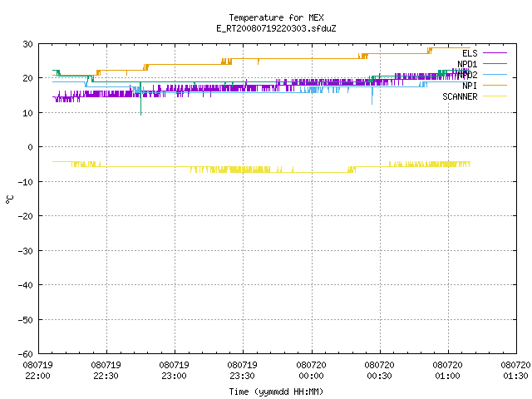
Task: Click the y-axis label '-40'
Action: click(26, 285)
